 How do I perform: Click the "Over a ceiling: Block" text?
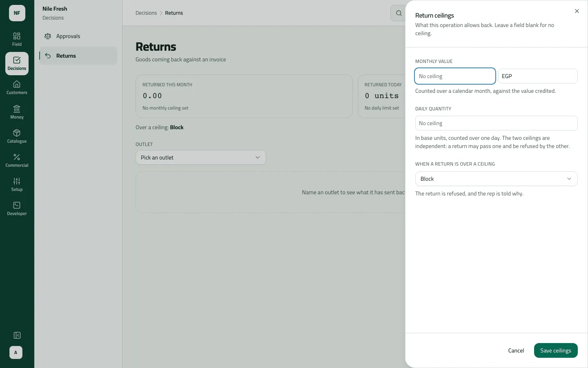pyautogui.click(x=160, y=127)
